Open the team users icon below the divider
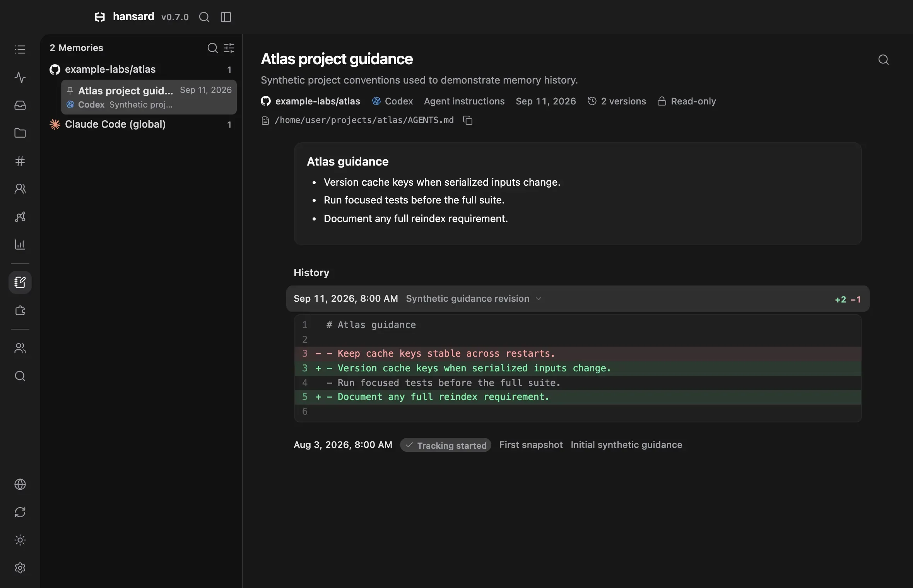913x588 pixels. point(20,348)
